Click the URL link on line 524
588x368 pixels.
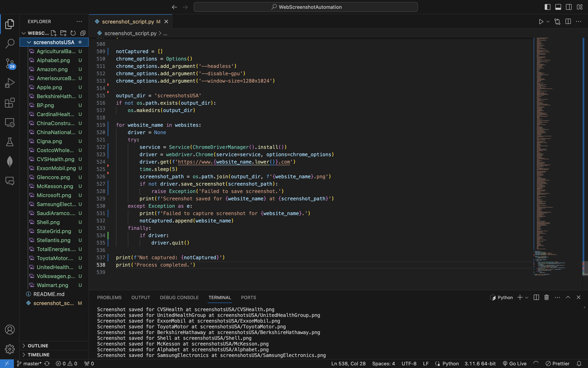tap(234, 162)
